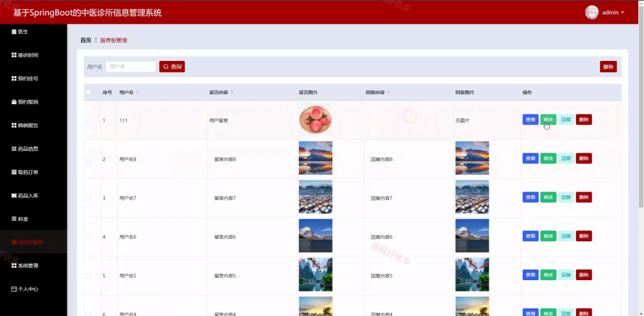Focus the 用户名 search input

(x=131, y=67)
